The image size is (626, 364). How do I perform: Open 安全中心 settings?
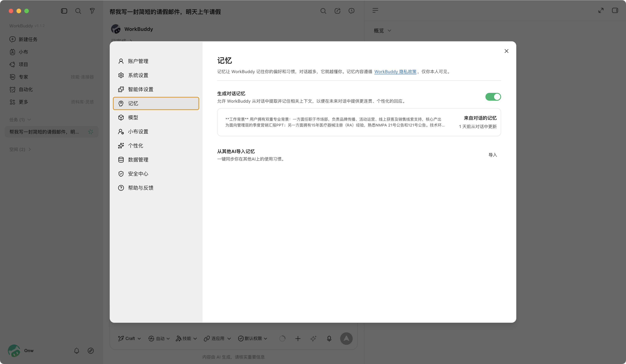[x=156, y=174]
